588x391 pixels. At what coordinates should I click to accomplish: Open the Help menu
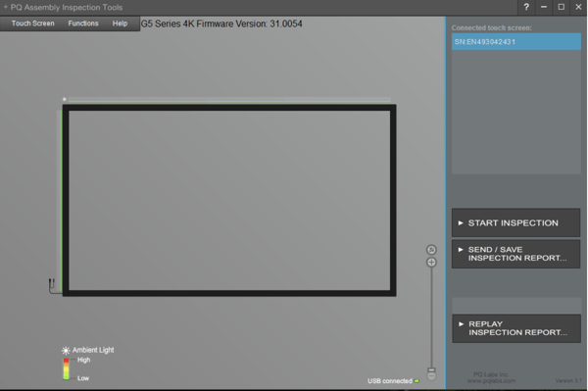[120, 24]
